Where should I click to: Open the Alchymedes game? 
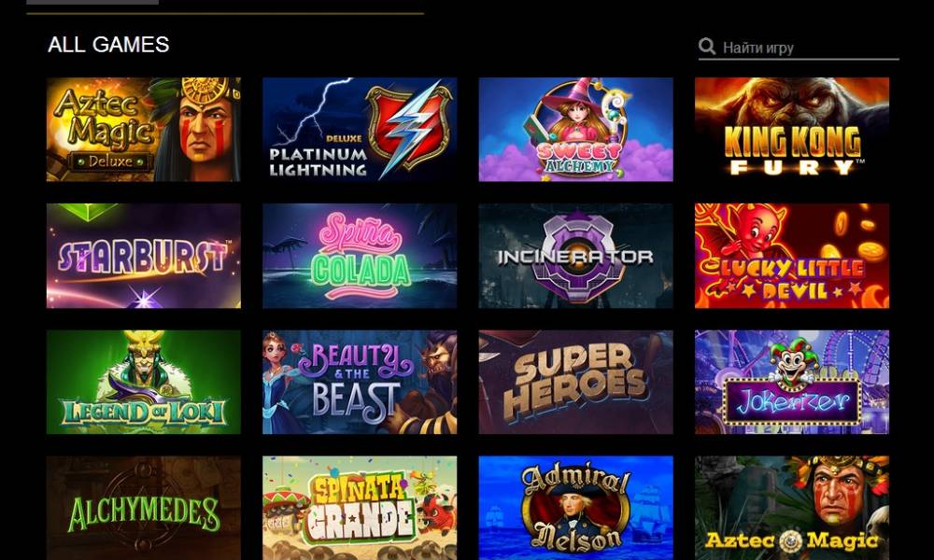pos(144,509)
